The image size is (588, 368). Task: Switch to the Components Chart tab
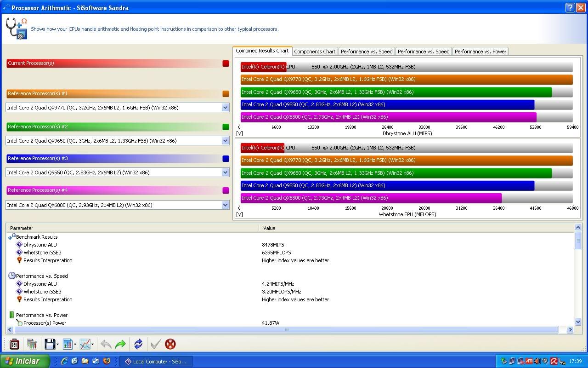pyautogui.click(x=315, y=52)
